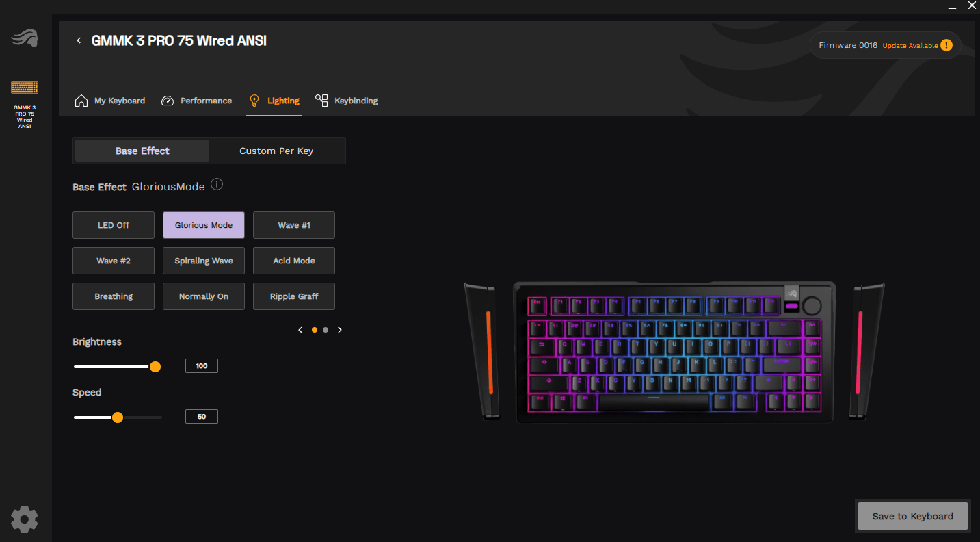Click the Glorious logo icon in sidebar
Screen dimensions: 980x542
point(25,39)
